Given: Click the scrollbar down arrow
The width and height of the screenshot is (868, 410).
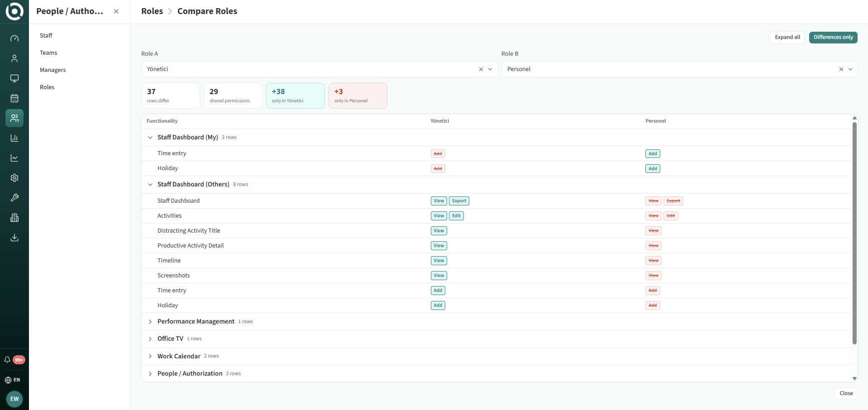Looking at the screenshot, I should coord(854,379).
